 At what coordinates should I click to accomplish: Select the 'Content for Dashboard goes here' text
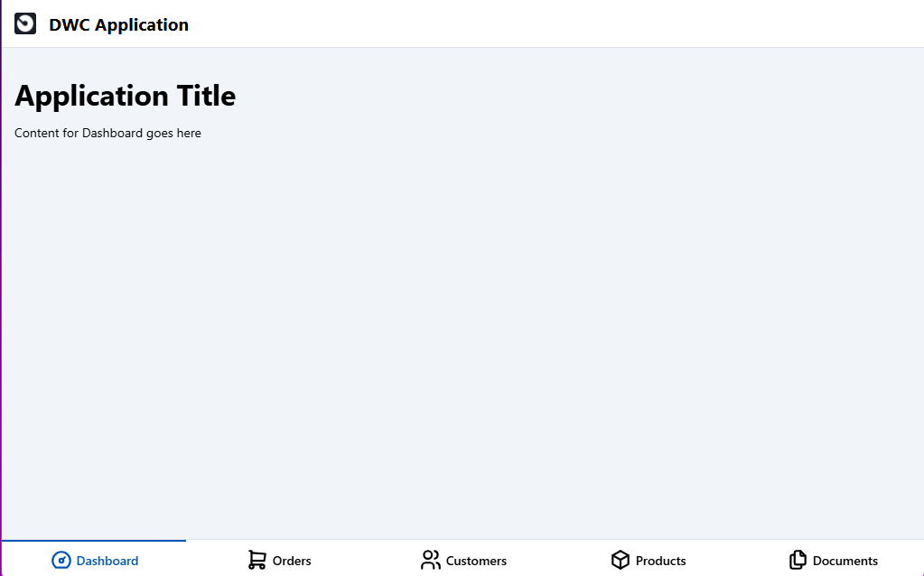point(107,133)
